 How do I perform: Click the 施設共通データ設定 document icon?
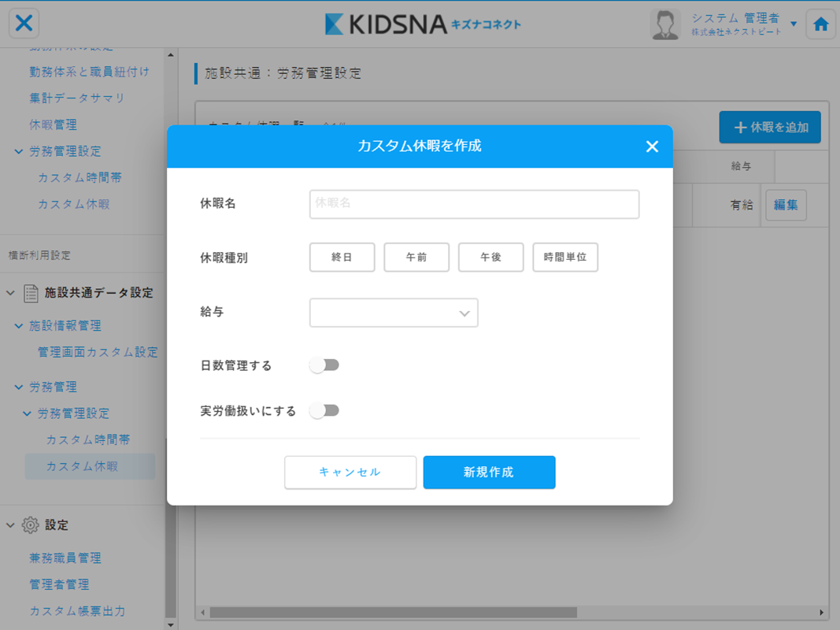click(x=31, y=293)
